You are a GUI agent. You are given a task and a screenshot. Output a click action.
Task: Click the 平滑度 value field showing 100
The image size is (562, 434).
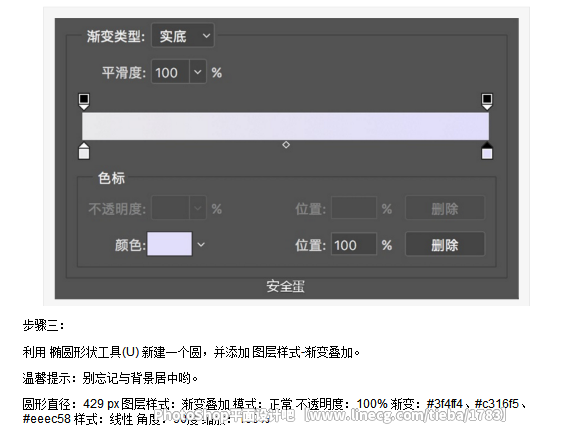click(x=170, y=72)
